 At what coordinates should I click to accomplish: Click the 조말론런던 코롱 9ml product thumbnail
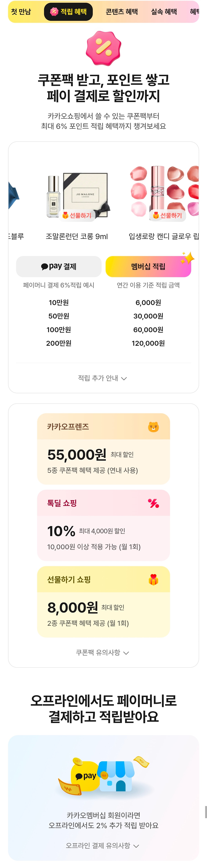78,196
